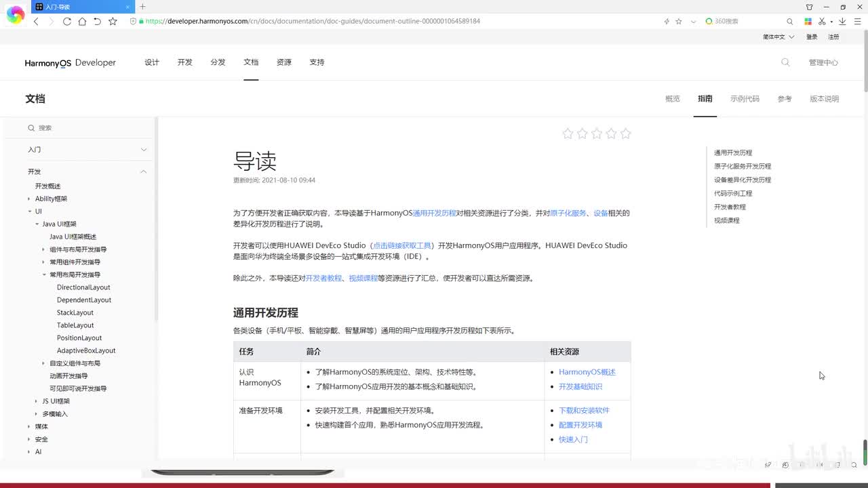The width and height of the screenshot is (868, 488).
Task: Open 管理中心 management center
Action: click(823, 62)
